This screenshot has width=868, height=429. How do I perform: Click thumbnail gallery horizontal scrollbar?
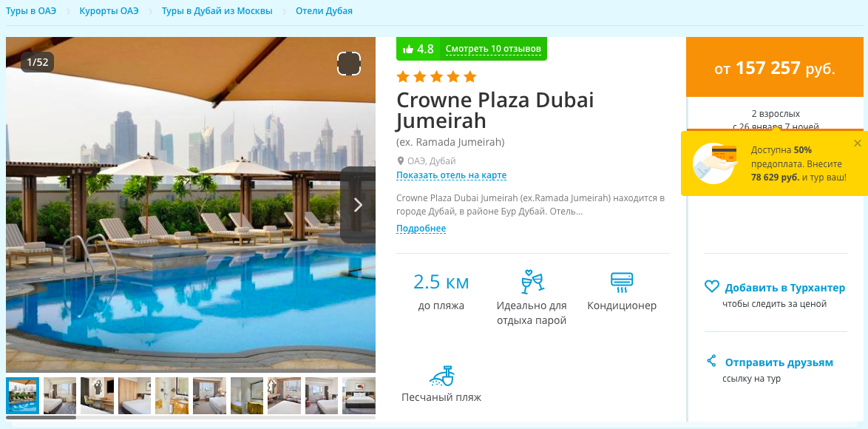[41, 417]
